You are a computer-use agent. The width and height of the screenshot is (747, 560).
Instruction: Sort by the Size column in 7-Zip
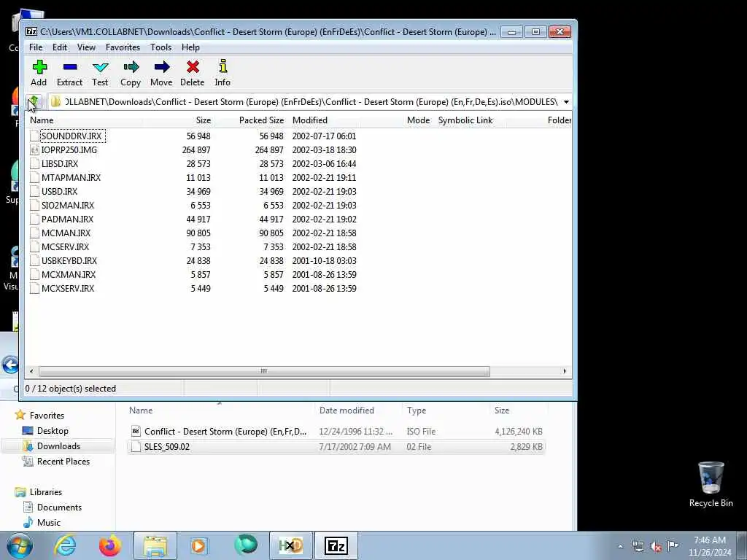point(178,120)
